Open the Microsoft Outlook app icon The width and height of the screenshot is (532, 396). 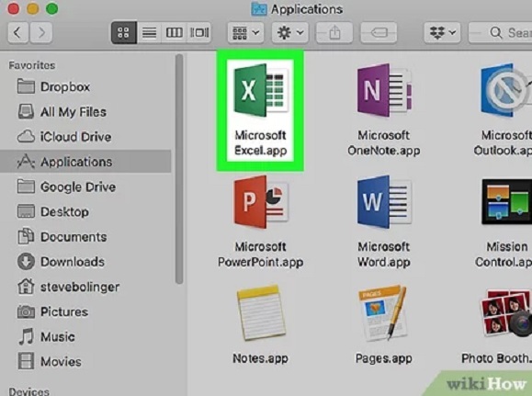click(x=506, y=91)
